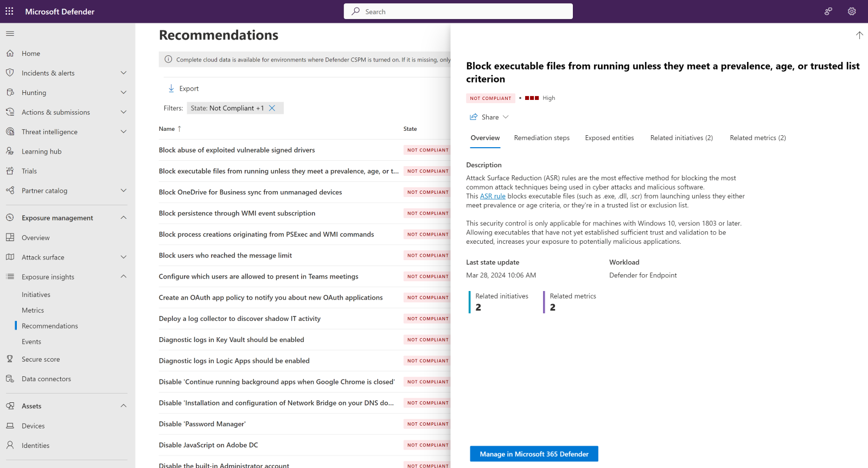Open the ASR rule link in the description
868x468 pixels.
492,196
